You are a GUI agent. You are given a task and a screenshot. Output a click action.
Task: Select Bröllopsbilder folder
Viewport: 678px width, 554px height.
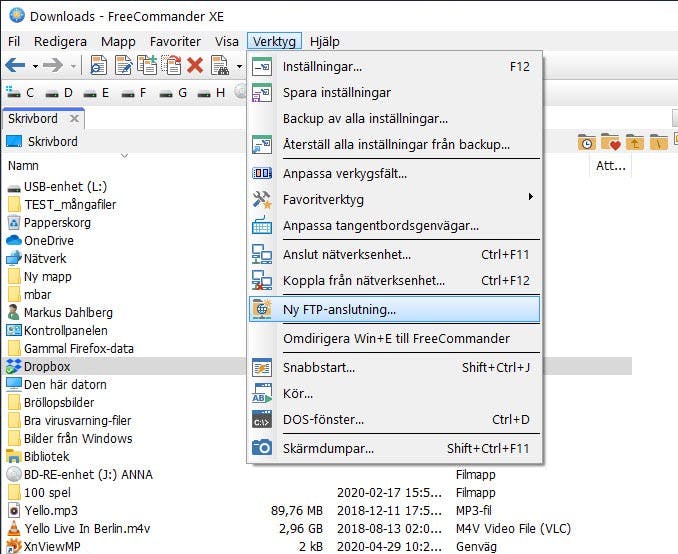click(x=50, y=403)
